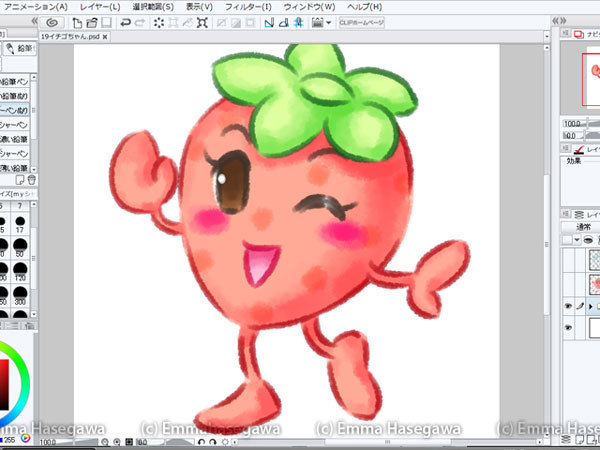Click the Navigator zoom slider showing 100.0

point(581,124)
